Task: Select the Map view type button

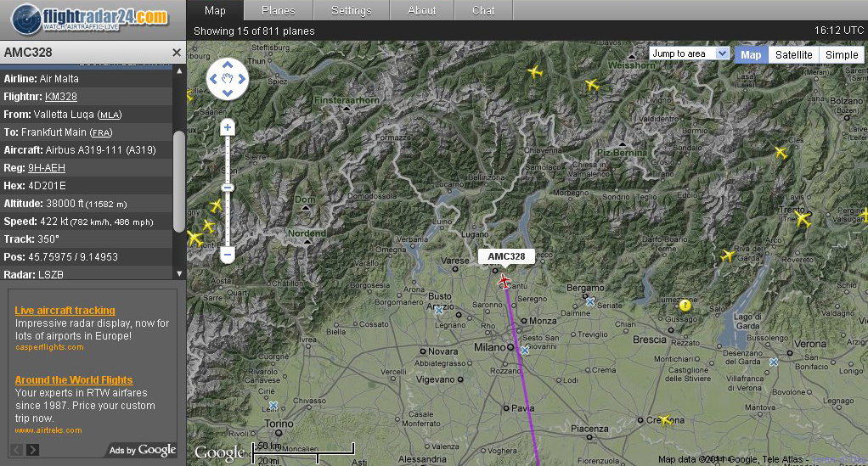Action: click(751, 55)
